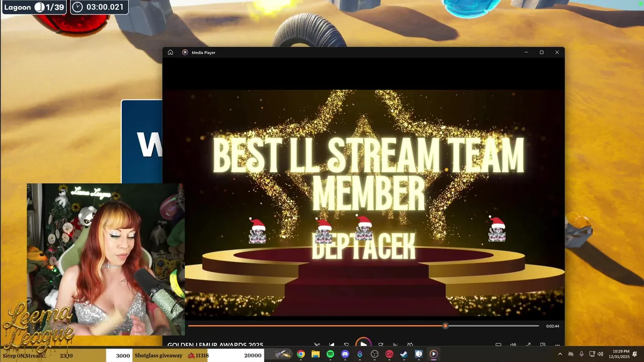Open Google Chrome from the taskbar
Image resolution: width=644 pixels, height=362 pixels.
pos(301,354)
